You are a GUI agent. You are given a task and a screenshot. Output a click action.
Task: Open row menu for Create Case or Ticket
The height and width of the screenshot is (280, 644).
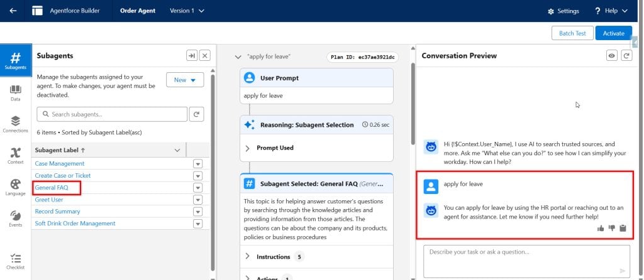[198, 176]
